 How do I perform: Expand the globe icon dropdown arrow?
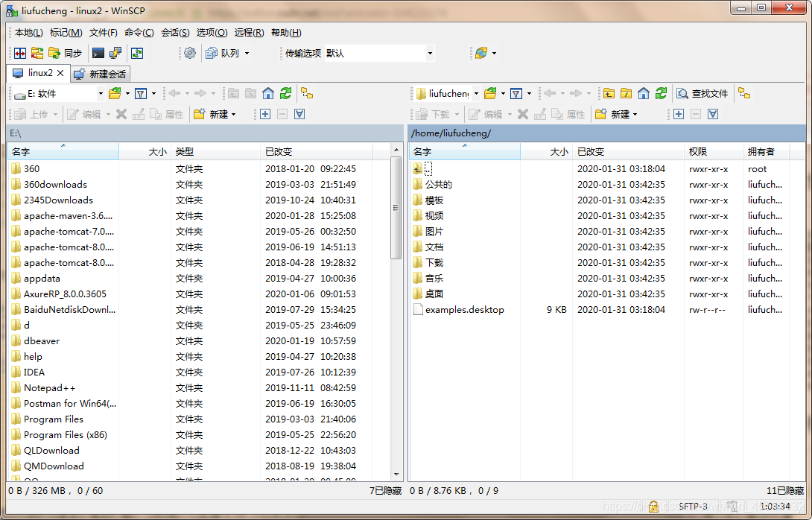click(495, 54)
